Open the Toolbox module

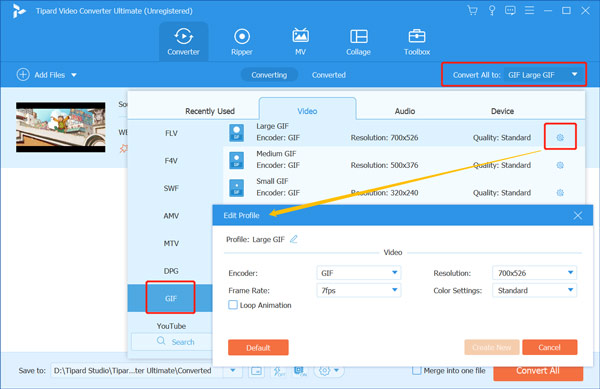tap(417, 42)
